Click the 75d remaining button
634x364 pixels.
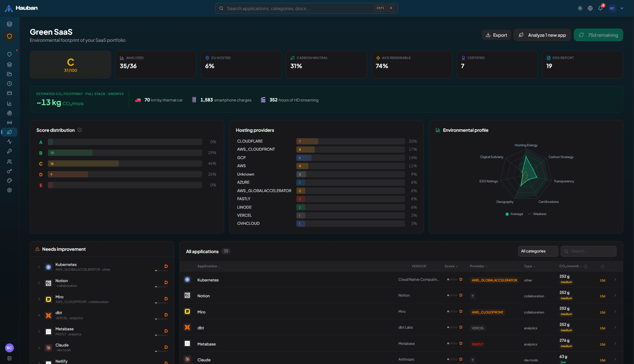598,35
